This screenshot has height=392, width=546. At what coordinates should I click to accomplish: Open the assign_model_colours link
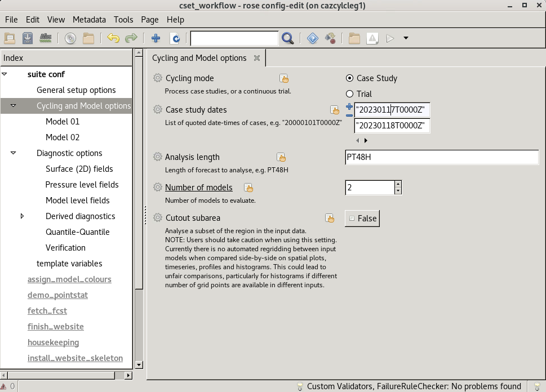[x=69, y=279]
